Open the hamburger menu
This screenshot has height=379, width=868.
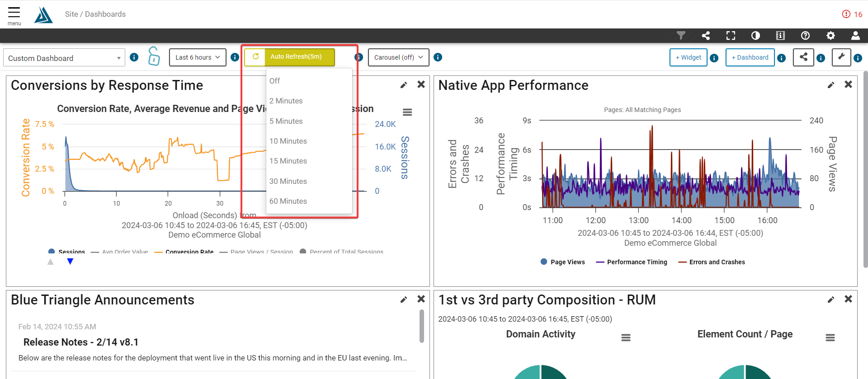(14, 16)
